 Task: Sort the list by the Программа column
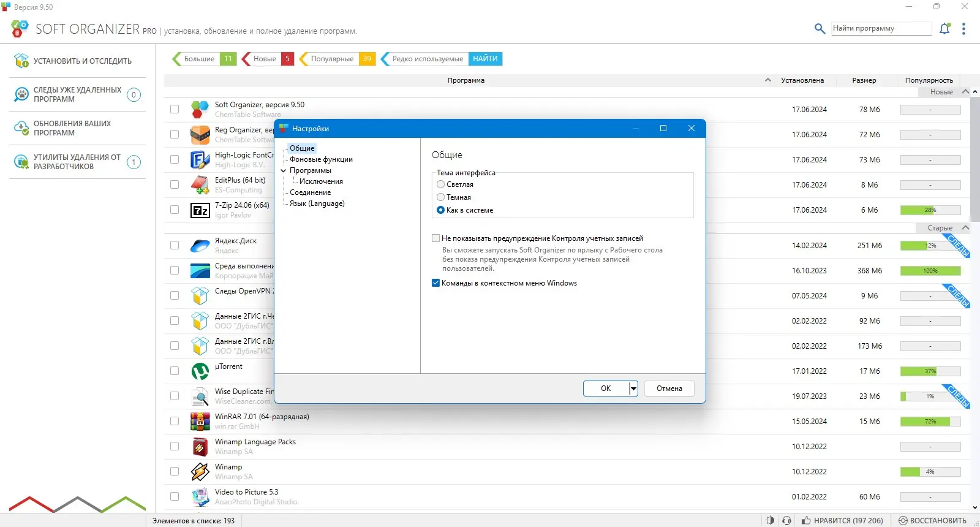click(466, 80)
